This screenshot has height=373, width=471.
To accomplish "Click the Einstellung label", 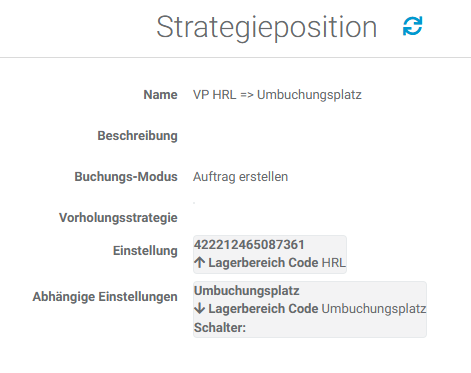I will (145, 251).
